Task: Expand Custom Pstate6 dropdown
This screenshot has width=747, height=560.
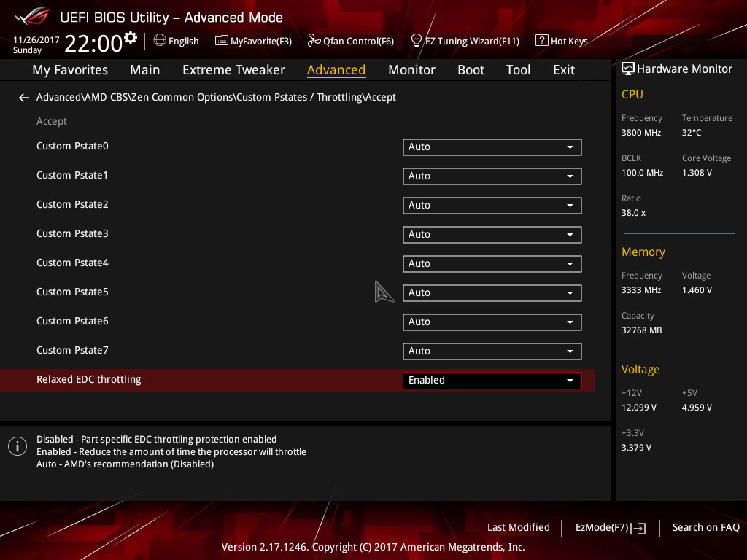Action: [492, 322]
